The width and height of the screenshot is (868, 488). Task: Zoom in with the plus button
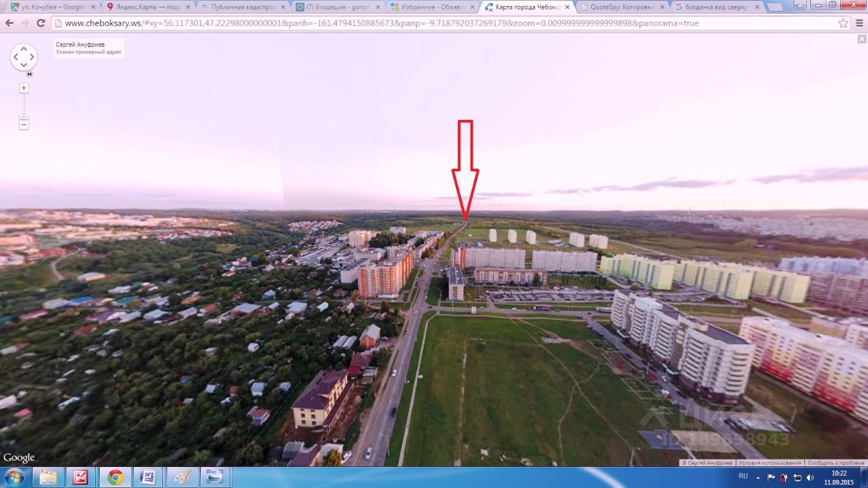24,88
